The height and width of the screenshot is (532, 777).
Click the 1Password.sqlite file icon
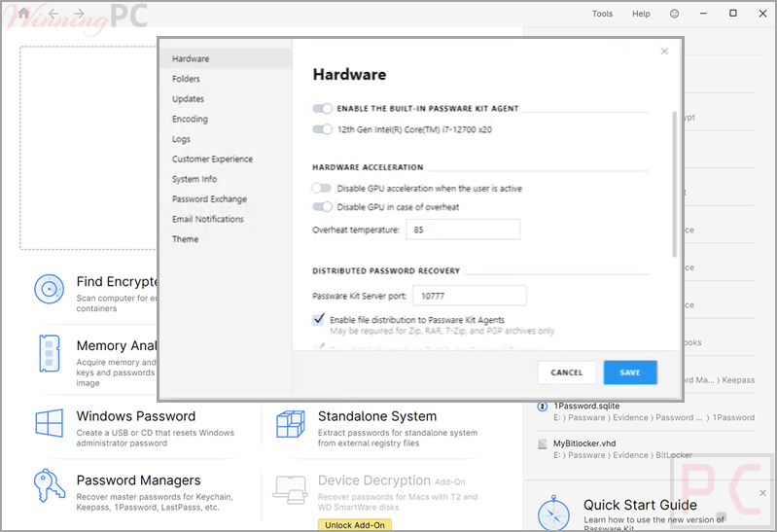pyautogui.click(x=542, y=407)
